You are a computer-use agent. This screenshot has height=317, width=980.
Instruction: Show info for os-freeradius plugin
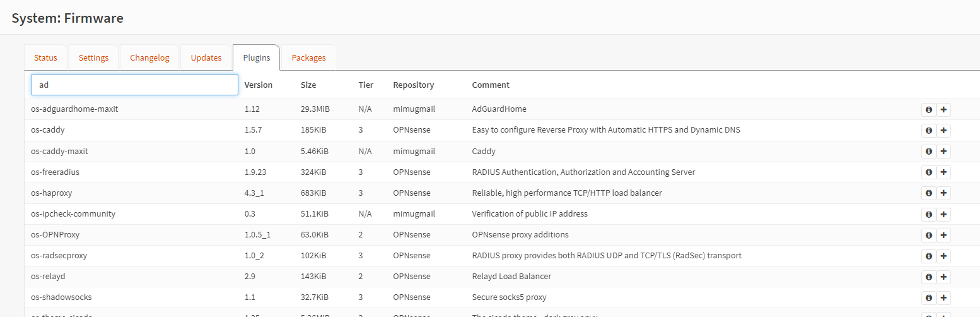pyautogui.click(x=928, y=172)
